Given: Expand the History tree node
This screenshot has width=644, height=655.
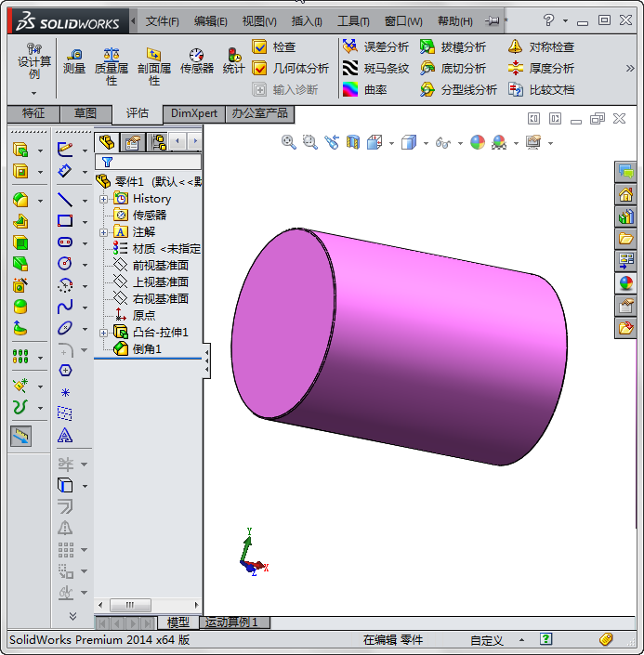Looking at the screenshot, I should point(103,199).
